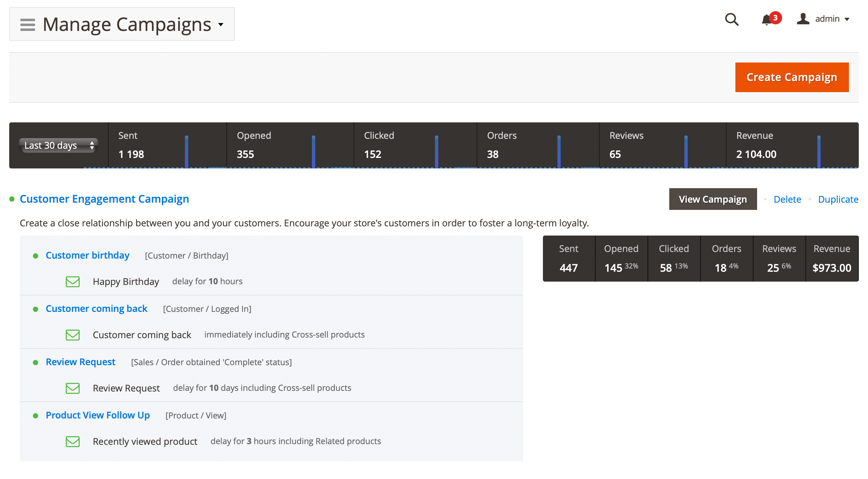
Task: Toggle the status indicator for Review Request
Action: 36,362
